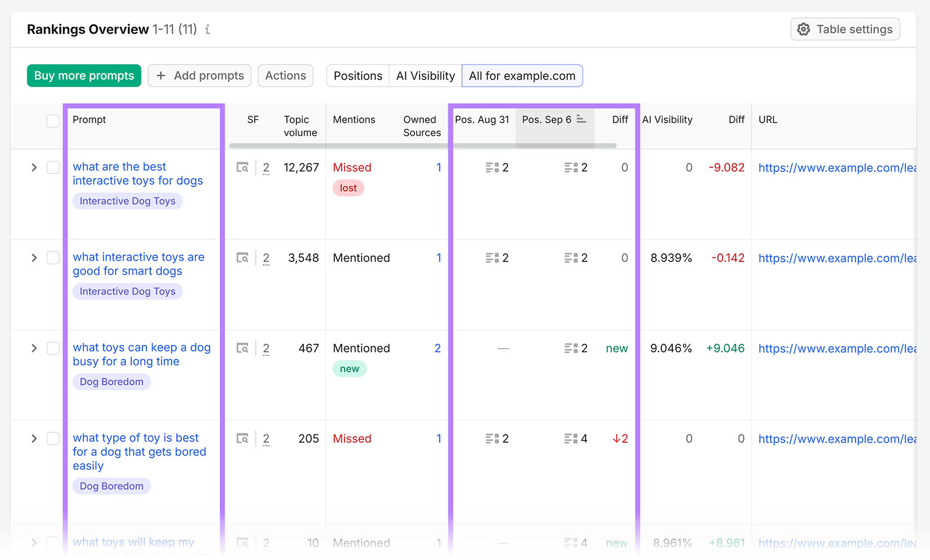Click the horizontal scrollbar under column headers
Screen dimensions: 930x560
click(423, 146)
